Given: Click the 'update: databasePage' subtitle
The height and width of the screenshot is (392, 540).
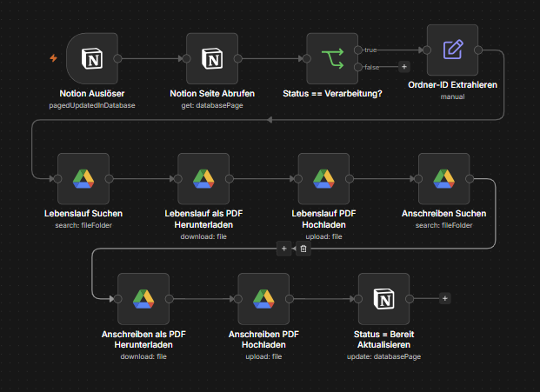Looking at the screenshot, I should coord(384,356).
